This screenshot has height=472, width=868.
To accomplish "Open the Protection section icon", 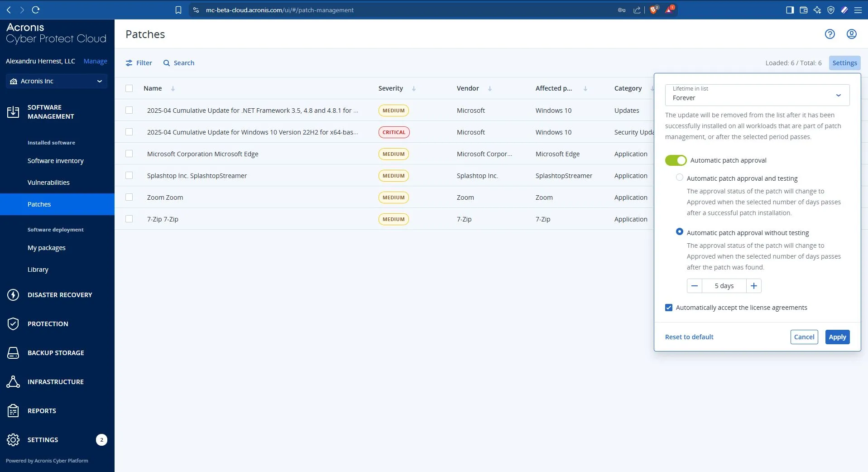I will 13,323.
